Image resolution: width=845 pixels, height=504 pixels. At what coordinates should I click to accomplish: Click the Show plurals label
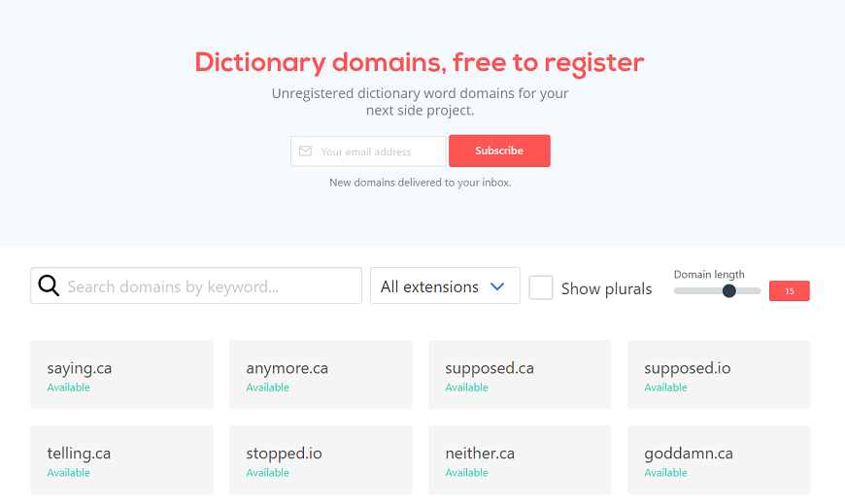(606, 289)
